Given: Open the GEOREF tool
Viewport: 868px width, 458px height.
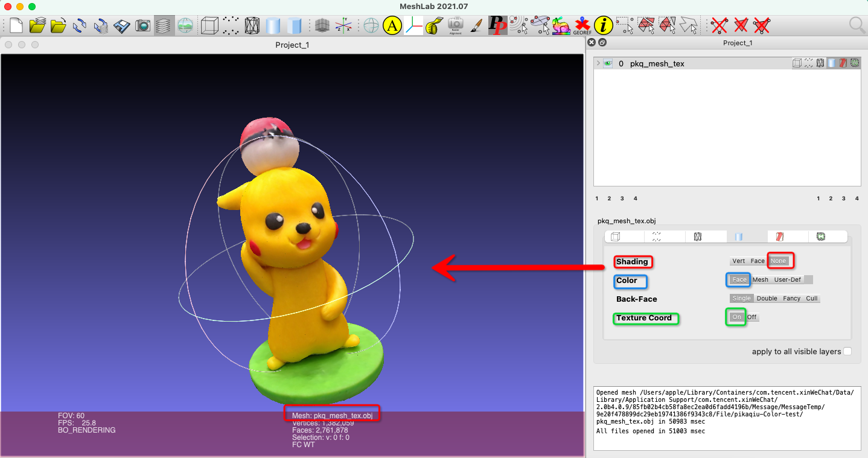Looking at the screenshot, I should coord(582,26).
